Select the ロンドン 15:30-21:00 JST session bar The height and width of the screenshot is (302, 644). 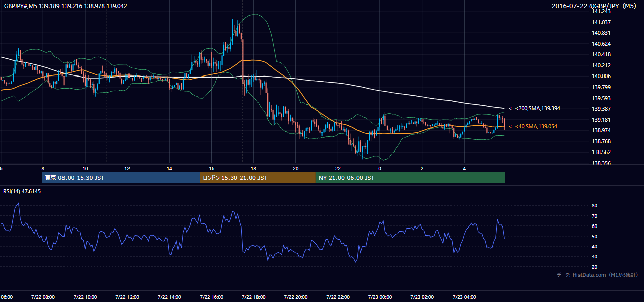point(258,178)
